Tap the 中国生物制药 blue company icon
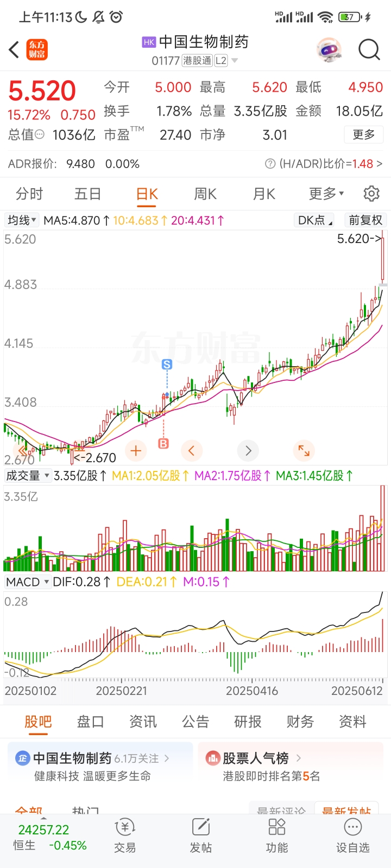Screen dimensions: 391x868 coord(22,758)
